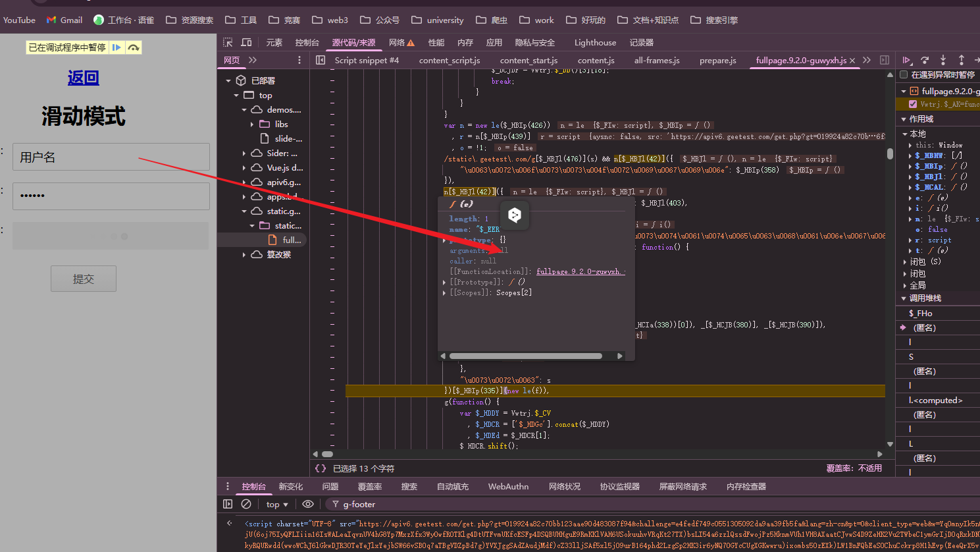Resume script execution in debugger toolbar
This screenshot has width=980, height=552.
click(x=907, y=60)
